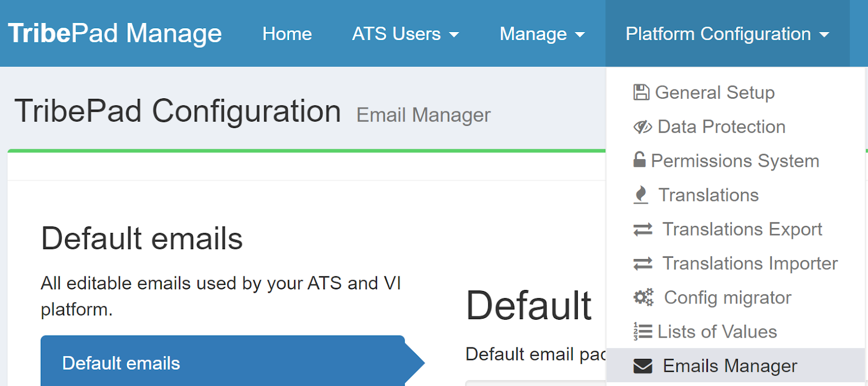Go to the Home page

point(287,34)
